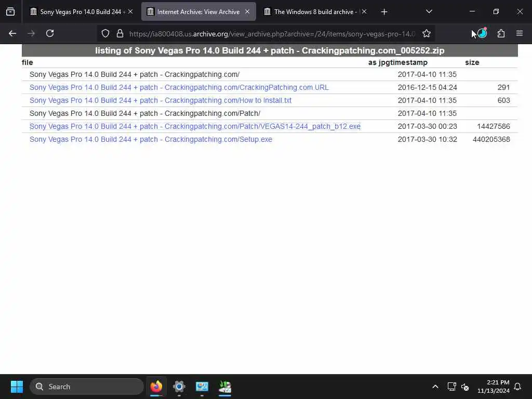Select the size value 291
The height and width of the screenshot is (399, 532).
tap(503, 87)
